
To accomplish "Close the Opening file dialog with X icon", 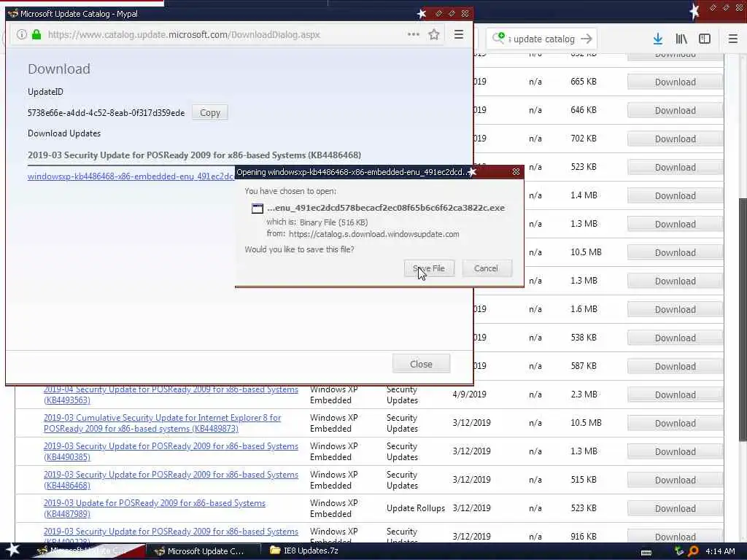I will pyautogui.click(x=516, y=172).
